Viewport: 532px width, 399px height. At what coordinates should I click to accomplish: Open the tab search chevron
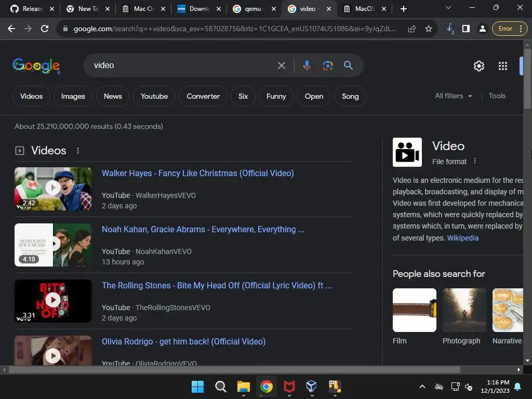[448, 7]
